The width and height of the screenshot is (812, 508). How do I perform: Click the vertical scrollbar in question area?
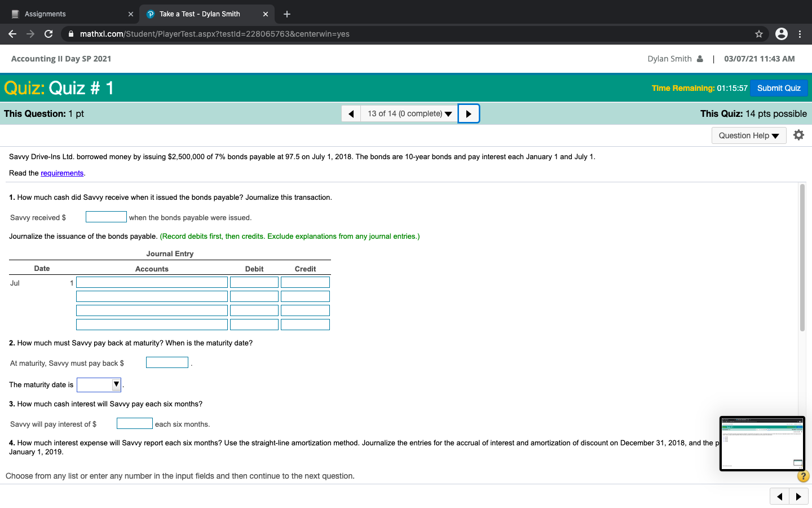802,257
